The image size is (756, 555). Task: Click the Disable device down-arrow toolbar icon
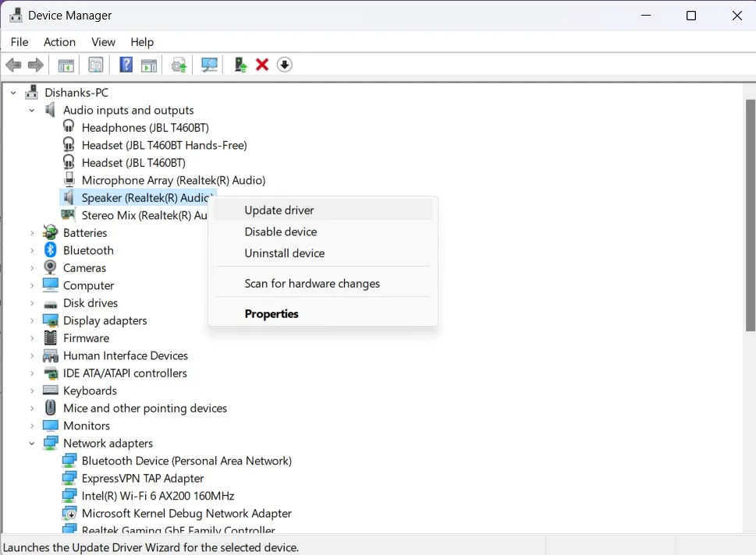click(285, 65)
